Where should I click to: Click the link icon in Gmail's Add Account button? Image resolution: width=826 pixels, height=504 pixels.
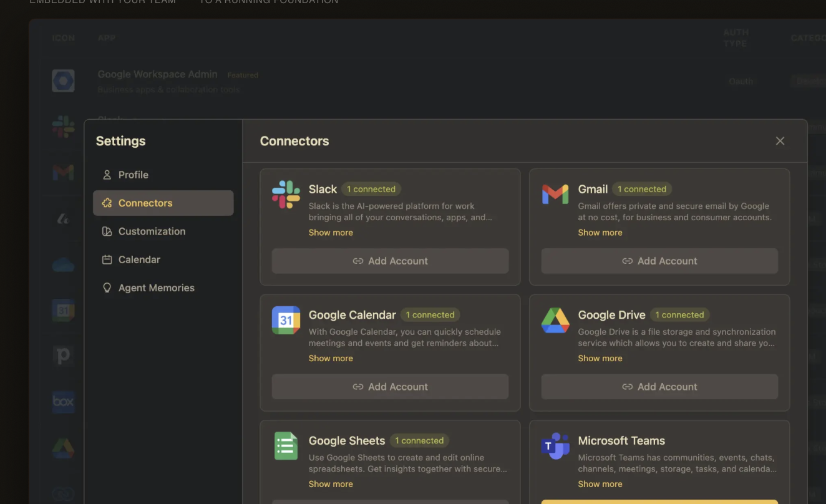pyautogui.click(x=628, y=261)
